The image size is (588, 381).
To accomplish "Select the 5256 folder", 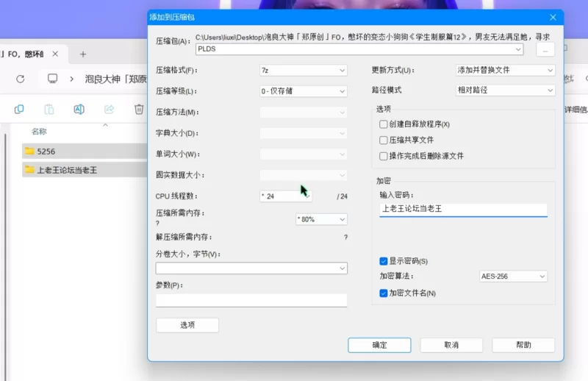I will (85, 152).
